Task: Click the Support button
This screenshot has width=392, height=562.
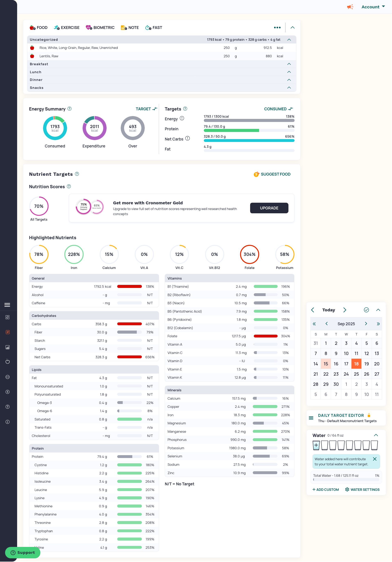Action: click(x=23, y=552)
